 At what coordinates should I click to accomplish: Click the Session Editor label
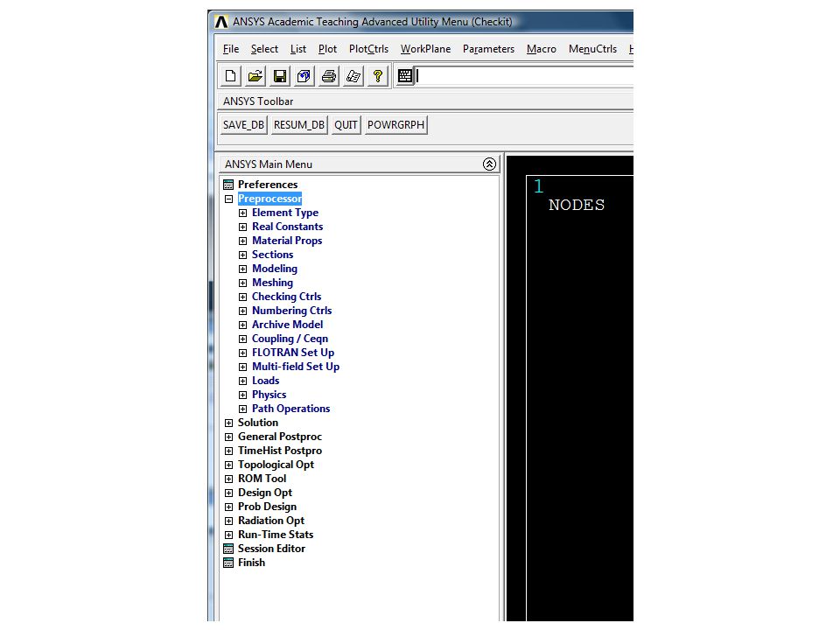(x=271, y=549)
